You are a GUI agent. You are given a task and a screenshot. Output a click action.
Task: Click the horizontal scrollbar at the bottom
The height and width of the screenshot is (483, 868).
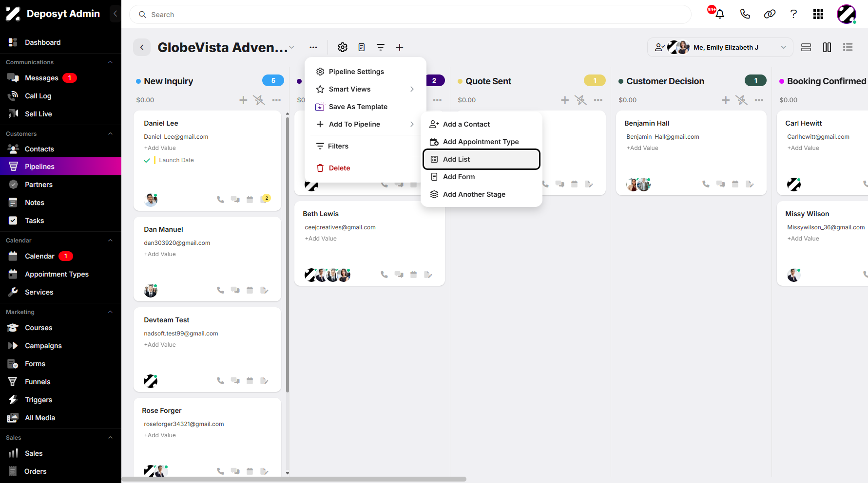[294, 479]
